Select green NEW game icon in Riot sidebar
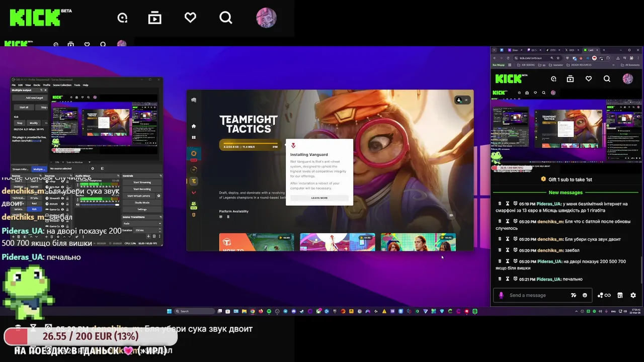 coord(194,204)
